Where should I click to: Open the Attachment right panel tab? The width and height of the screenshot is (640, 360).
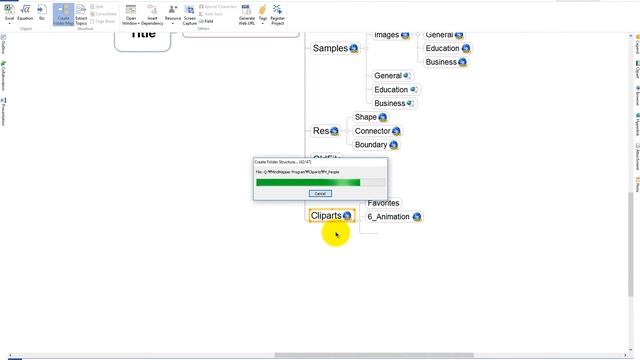pyautogui.click(x=637, y=156)
